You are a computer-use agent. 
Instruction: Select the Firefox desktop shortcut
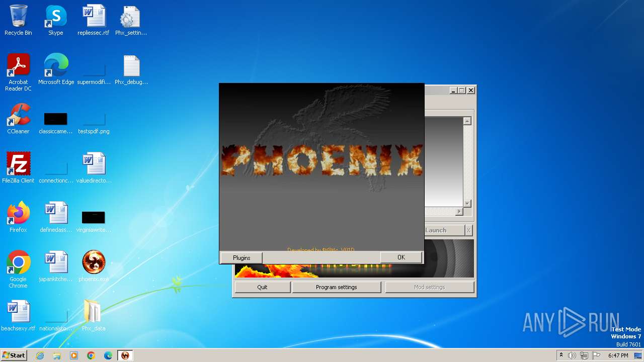point(18,217)
